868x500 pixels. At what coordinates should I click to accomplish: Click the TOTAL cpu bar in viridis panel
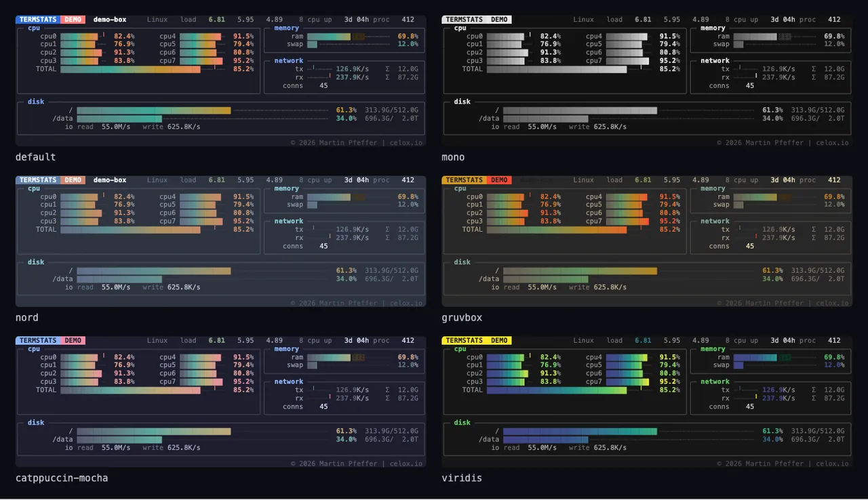(557, 390)
